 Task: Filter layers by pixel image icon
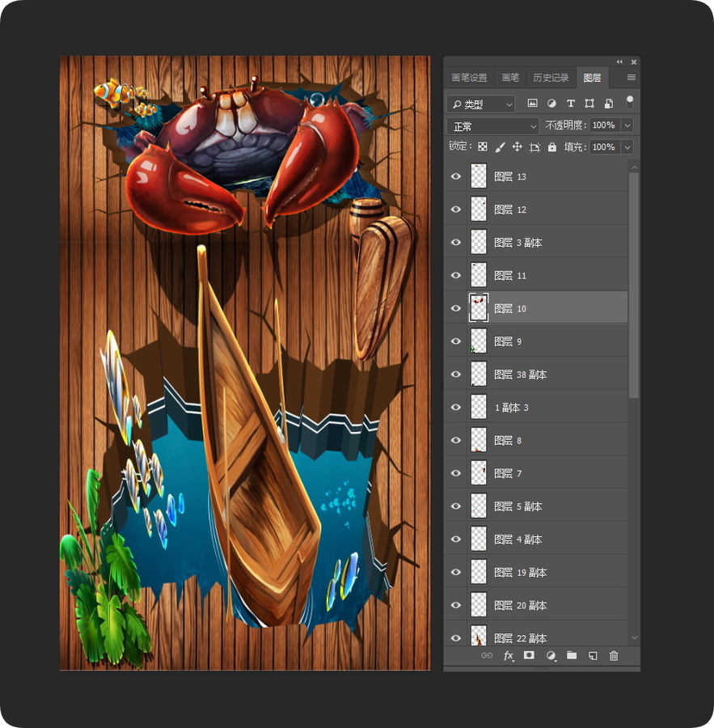tap(533, 104)
